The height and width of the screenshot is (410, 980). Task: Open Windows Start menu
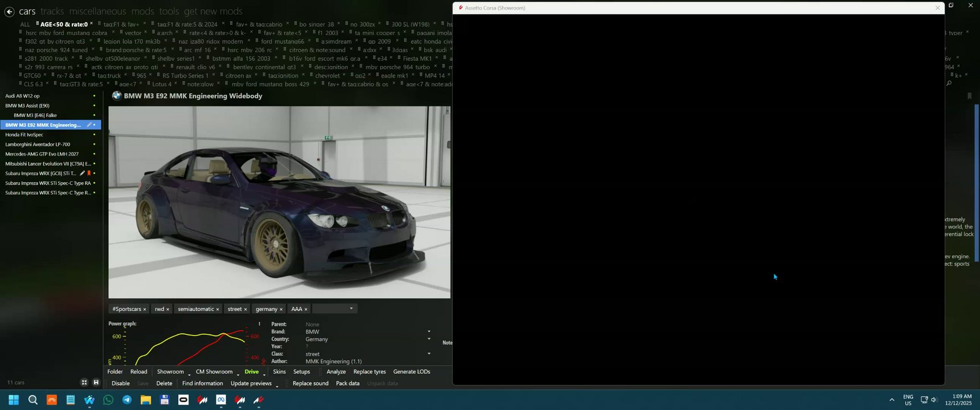point(14,400)
